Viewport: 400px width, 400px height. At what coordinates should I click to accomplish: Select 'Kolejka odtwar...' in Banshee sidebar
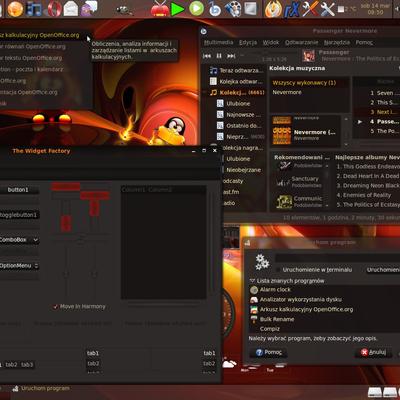pos(236,81)
